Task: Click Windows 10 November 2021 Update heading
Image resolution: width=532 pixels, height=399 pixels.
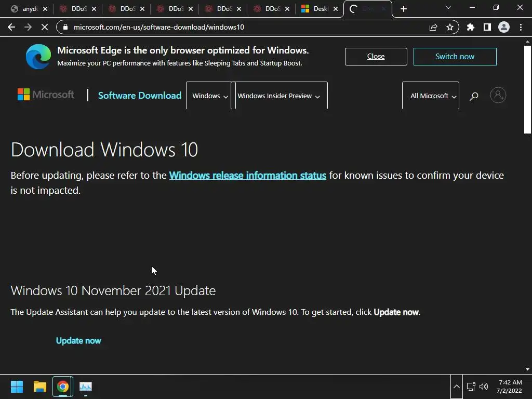Action: pos(113,291)
